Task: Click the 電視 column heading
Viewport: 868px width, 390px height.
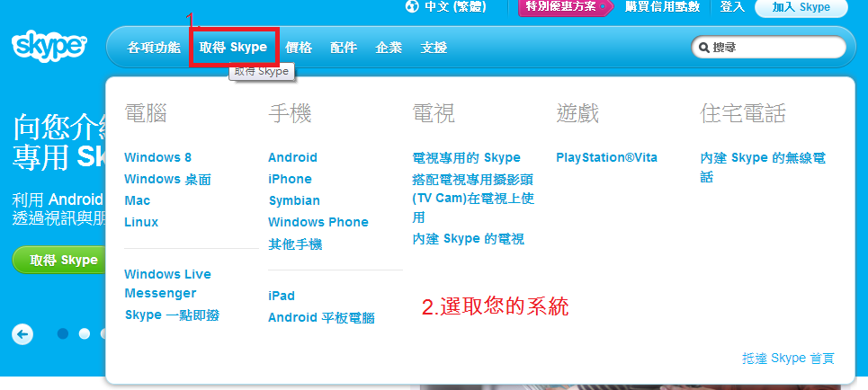Action: pos(434,113)
